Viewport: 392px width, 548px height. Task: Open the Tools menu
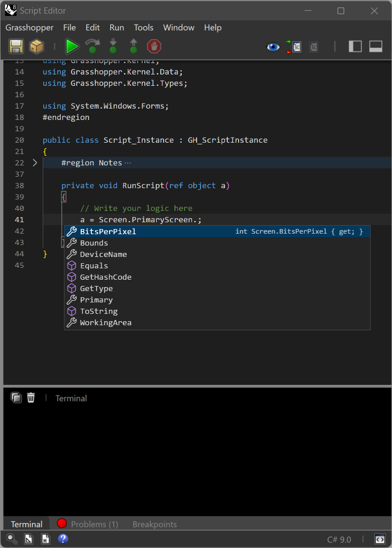(x=144, y=27)
